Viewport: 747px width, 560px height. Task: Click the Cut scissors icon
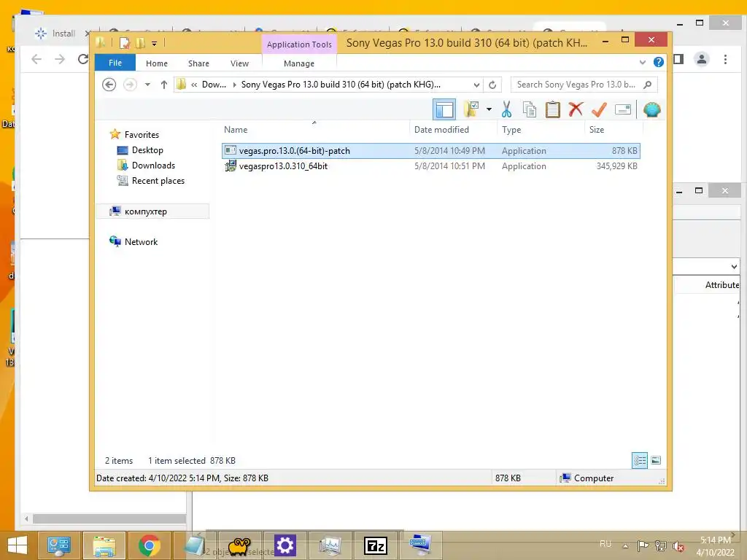coord(506,109)
